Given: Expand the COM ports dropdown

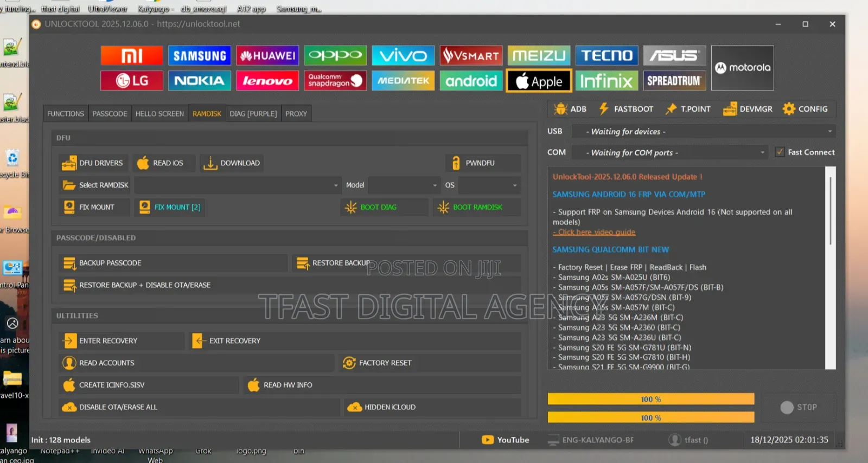Looking at the screenshot, I should tap(670, 152).
